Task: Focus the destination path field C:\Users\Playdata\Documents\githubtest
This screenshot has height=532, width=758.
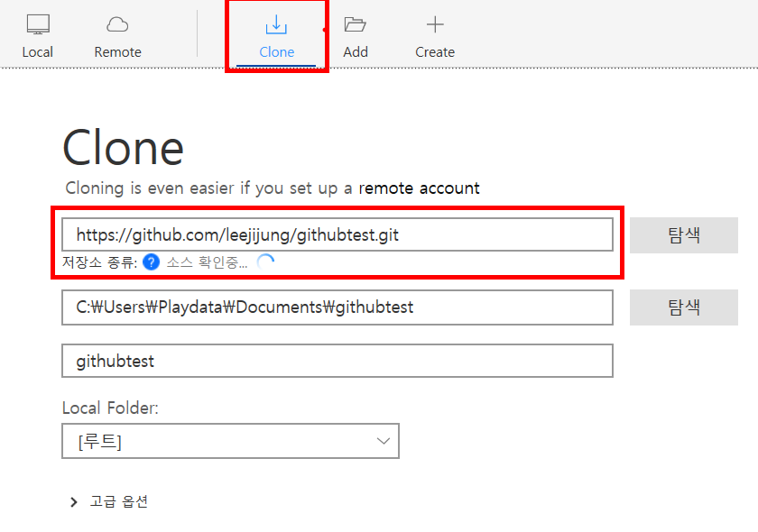Action: 337,307
